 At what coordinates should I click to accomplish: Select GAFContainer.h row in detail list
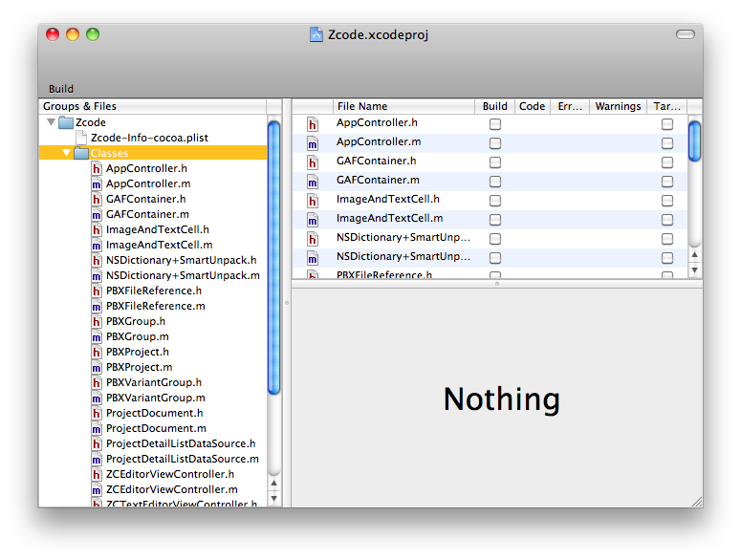tap(490, 162)
